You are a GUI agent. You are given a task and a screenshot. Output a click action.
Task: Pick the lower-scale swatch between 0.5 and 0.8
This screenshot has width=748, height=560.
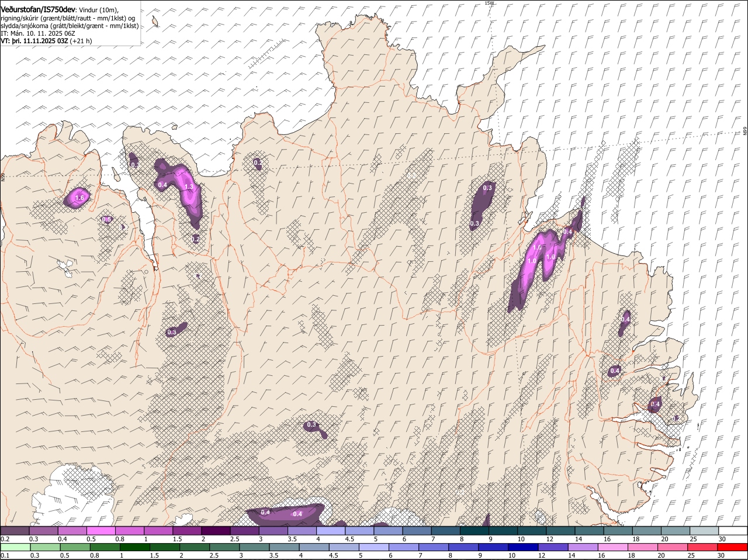(x=75, y=547)
